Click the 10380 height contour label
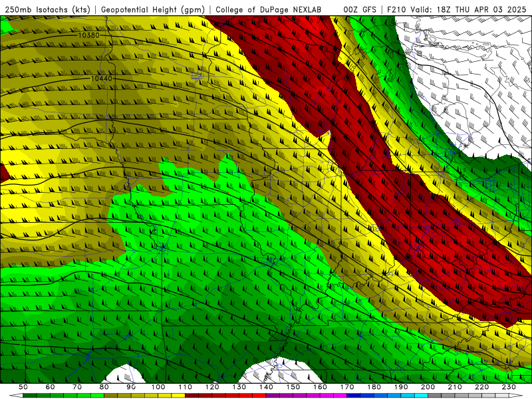 [x=88, y=35]
